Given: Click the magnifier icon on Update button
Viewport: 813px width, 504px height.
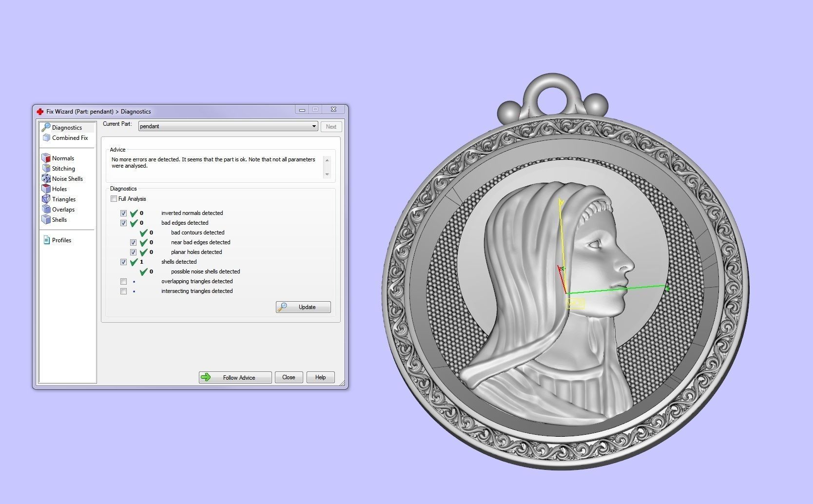Looking at the screenshot, I should coord(282,307).
